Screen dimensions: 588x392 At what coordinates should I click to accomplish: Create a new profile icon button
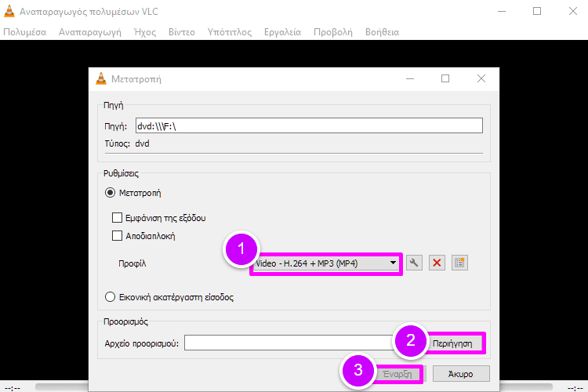tap(459, 263)
